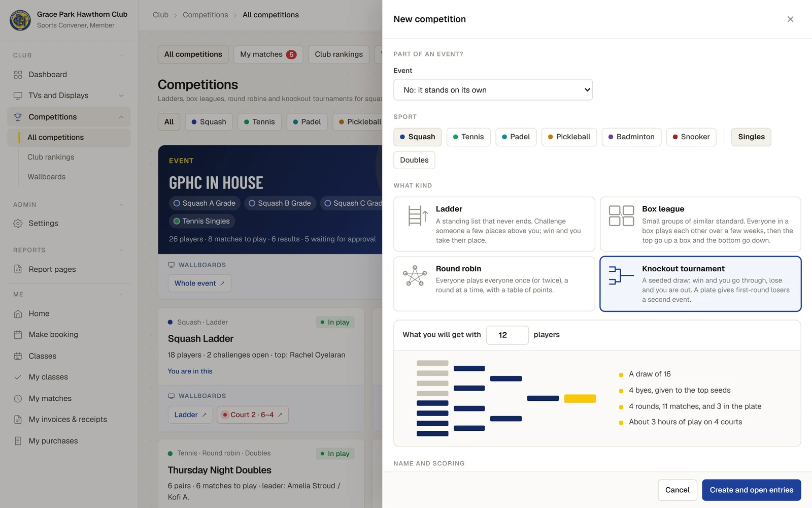Set format to Singles
Image resolution: width=812 pixels, height=508 pixels.
click(x=751, y=137)
